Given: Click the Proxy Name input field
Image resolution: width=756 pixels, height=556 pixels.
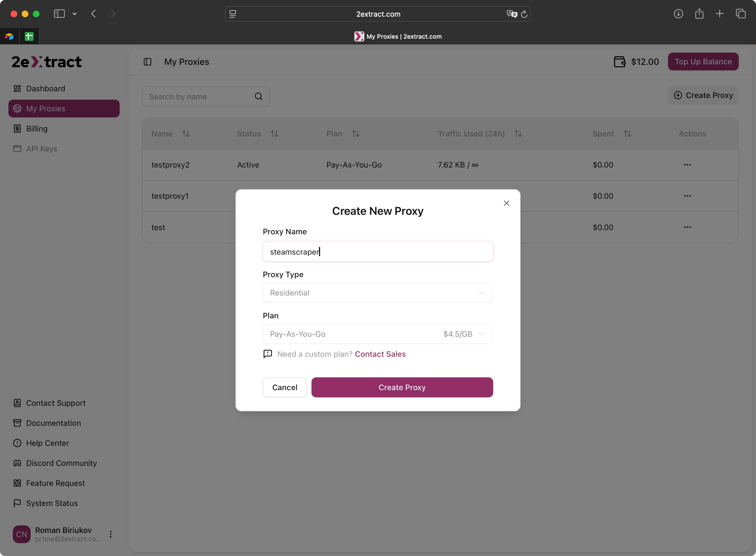Looking at the screenshot, I should 378,252.
